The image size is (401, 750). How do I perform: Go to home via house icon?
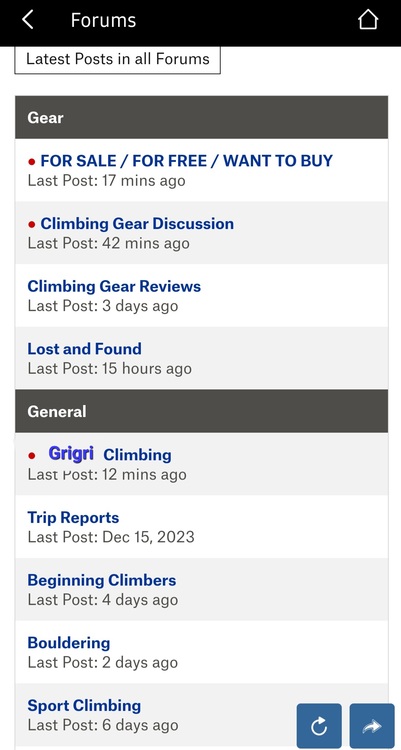(x=368, y=20)
